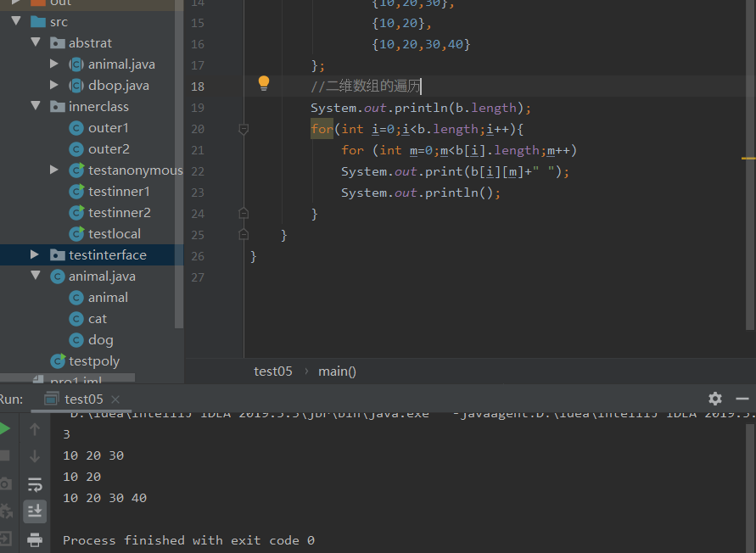Expand dbop.java node arrow
The image size is (756, 553).
pos(54,85)
